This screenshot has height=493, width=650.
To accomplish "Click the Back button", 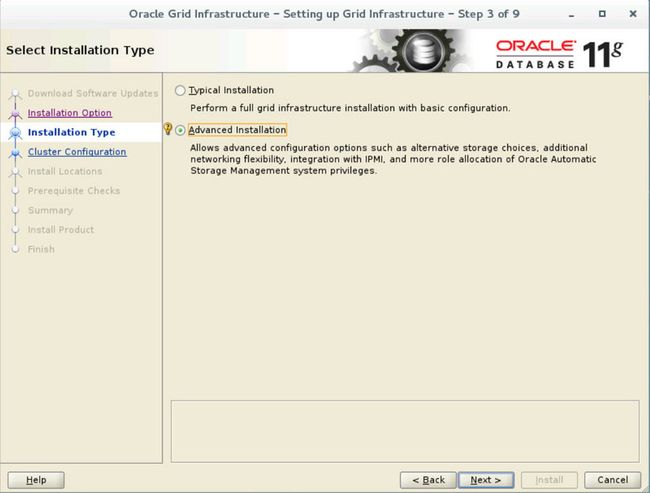I will (428, 480).
